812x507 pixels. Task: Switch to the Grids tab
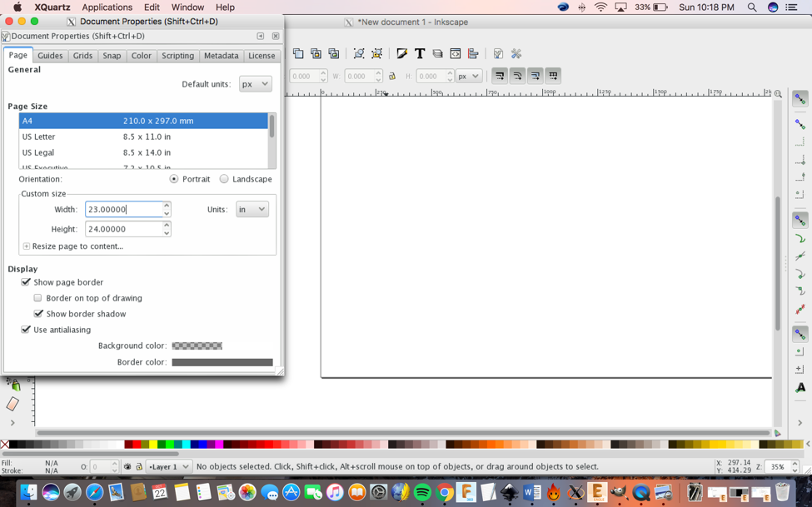click(x=82, y=56)
